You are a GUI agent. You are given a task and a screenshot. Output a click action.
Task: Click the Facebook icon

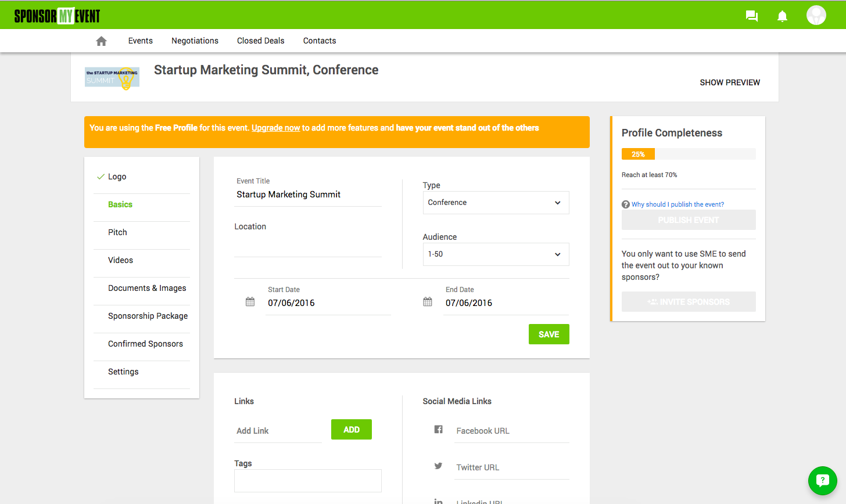438,429
